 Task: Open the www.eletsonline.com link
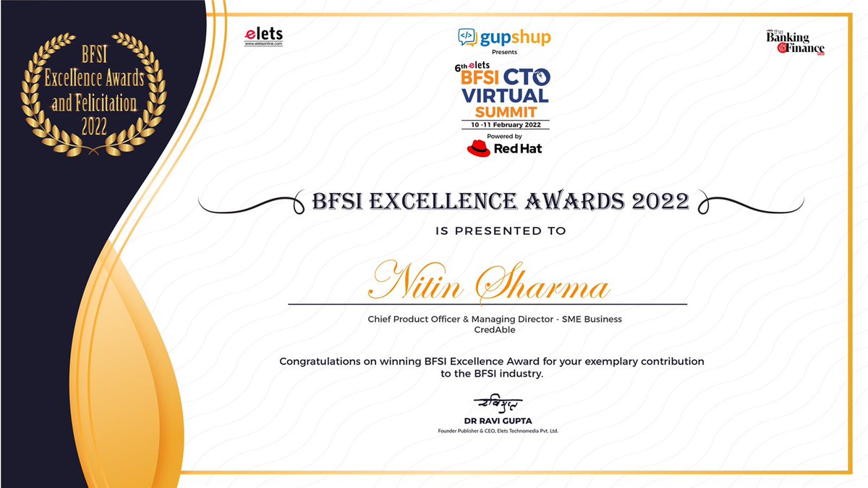[x=263, y=43]
